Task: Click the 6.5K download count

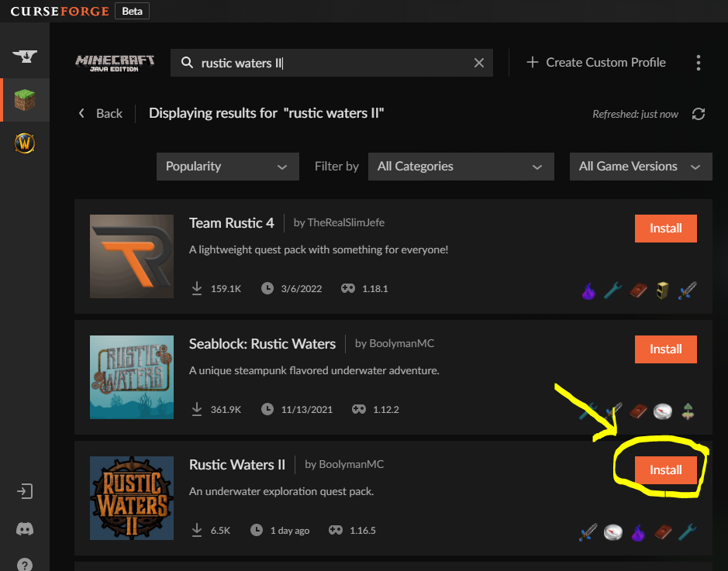Action: tap(220, 531)
